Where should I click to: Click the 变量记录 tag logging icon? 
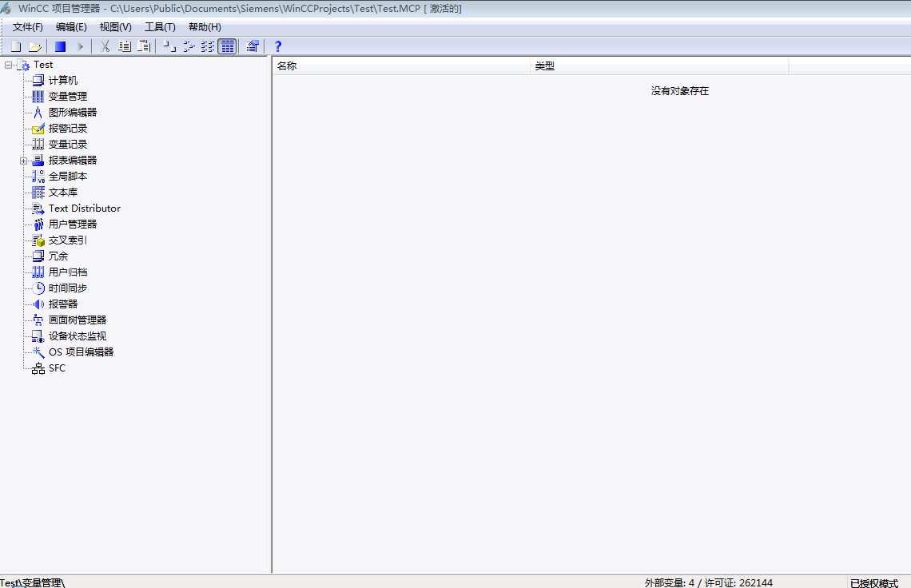38,145
